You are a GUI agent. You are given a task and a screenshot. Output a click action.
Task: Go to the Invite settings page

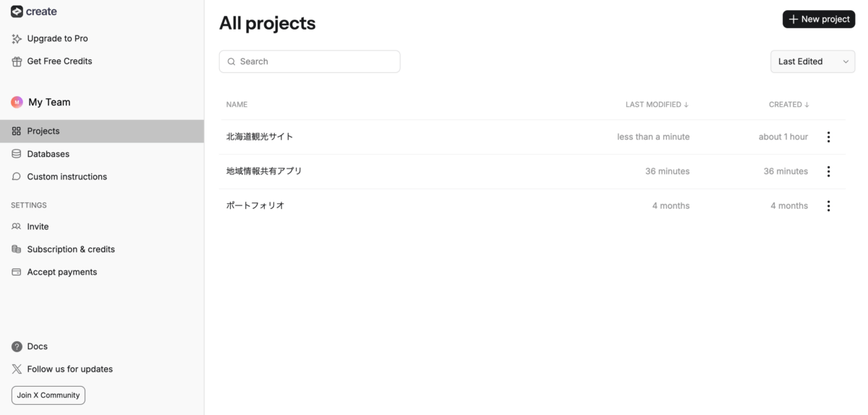38,226
